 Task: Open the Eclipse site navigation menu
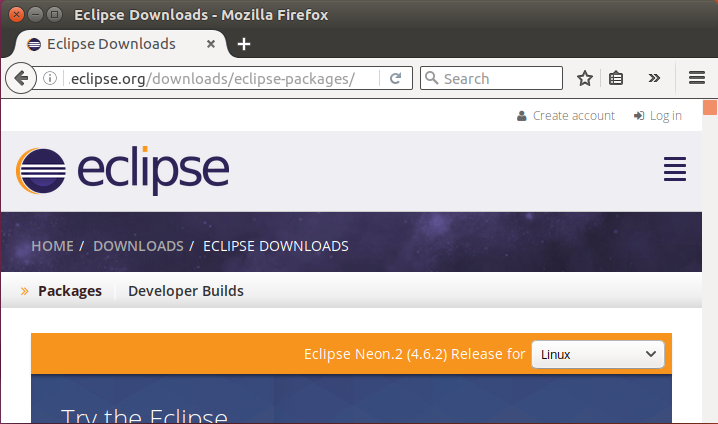click(x=675, y=169)
